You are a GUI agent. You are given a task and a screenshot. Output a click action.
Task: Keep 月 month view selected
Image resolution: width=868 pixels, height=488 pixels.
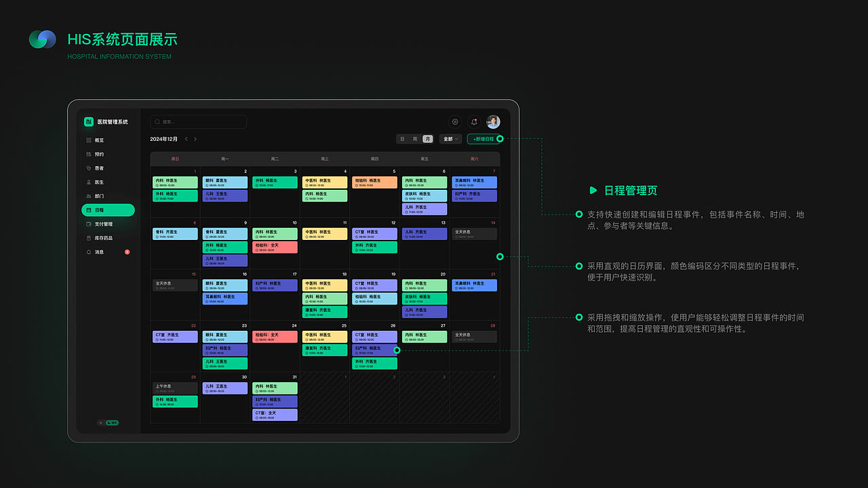427,138
